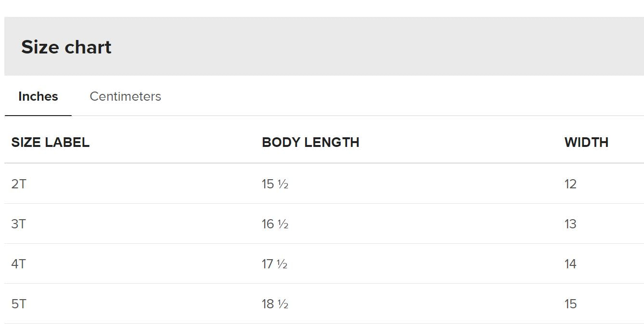Click width value 14 in 4T row
644x329 pixels.
(570, 264)
